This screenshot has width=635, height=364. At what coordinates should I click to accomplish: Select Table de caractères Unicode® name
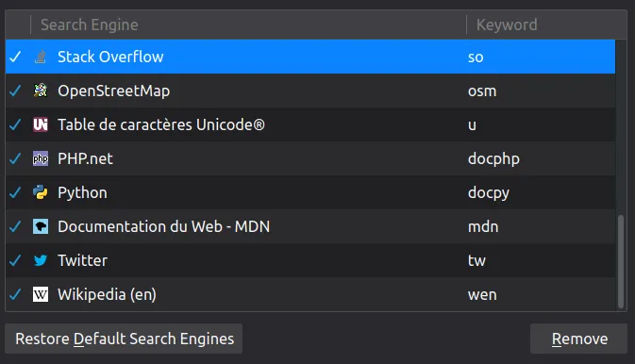(x=161, y=124)
